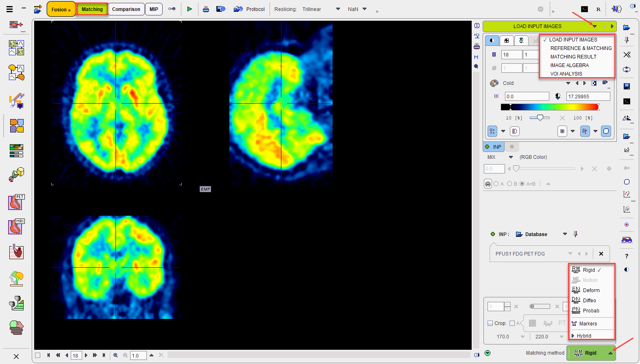Launch the MRI cardiac tool icon

pos(16,226)
